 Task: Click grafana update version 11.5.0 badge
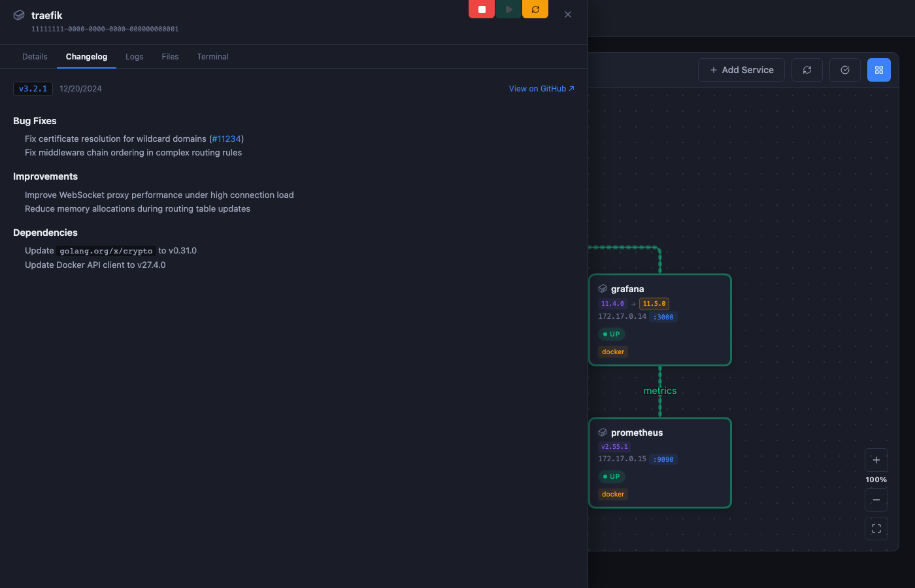[x=654, y=304]
